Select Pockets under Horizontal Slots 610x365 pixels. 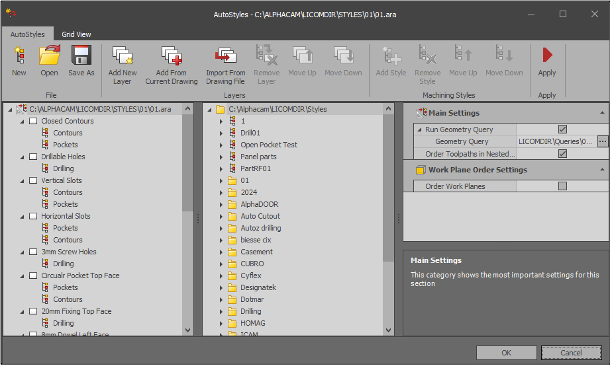65,228
